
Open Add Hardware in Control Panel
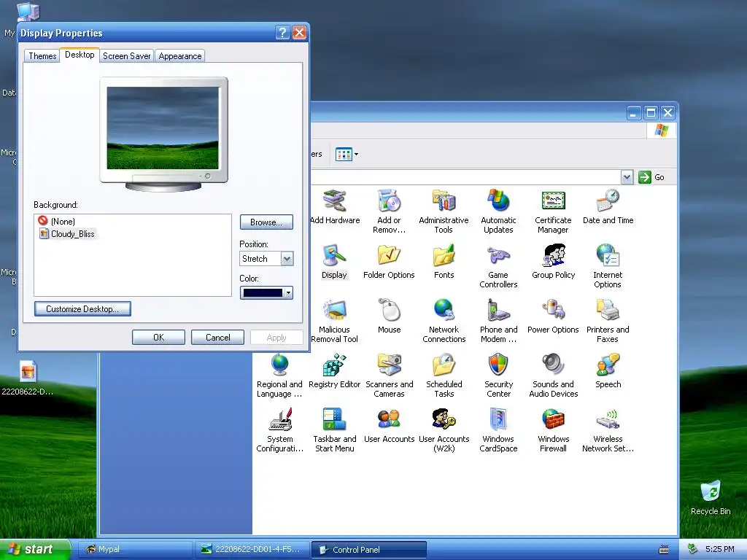click(335, 201)
